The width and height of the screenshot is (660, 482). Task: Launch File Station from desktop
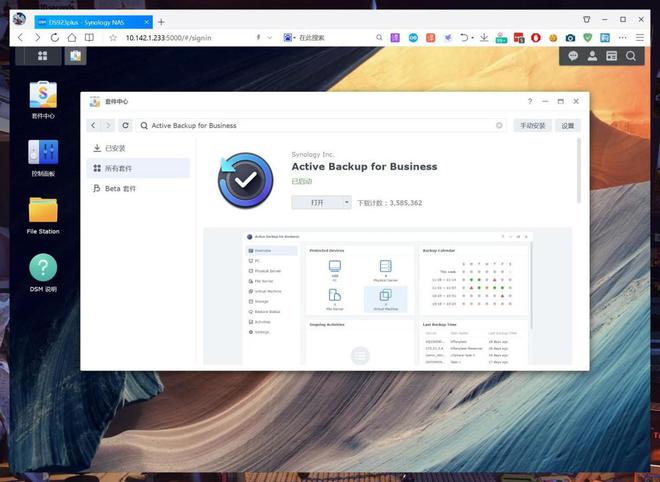(43, 211)
